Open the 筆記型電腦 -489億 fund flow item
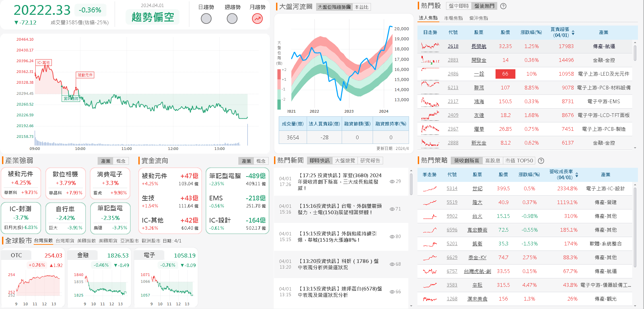This screenshot has width=644, height=309. [x=237, y=179]
